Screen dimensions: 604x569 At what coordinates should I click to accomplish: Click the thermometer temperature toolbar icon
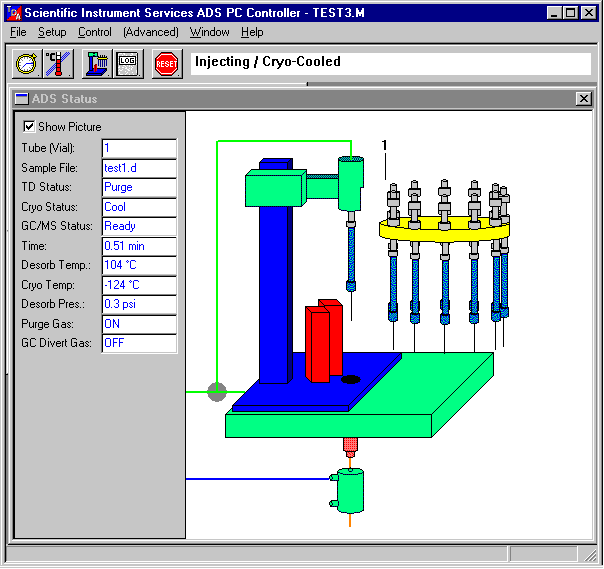click(58, 64)
